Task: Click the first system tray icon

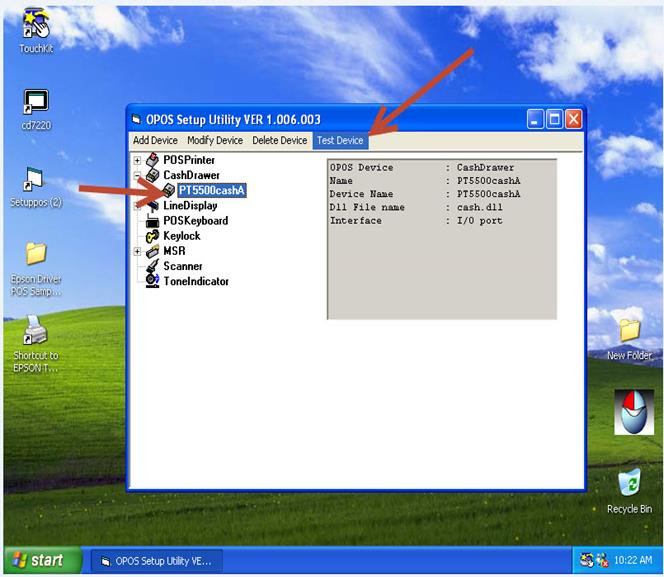Action: pos(587,560)
